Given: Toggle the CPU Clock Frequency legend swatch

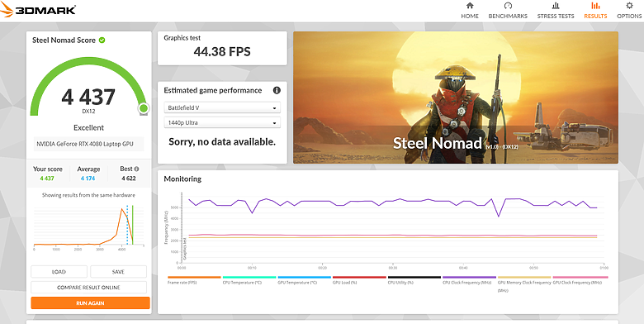Looking at the screenshot, I should [469, 277].
